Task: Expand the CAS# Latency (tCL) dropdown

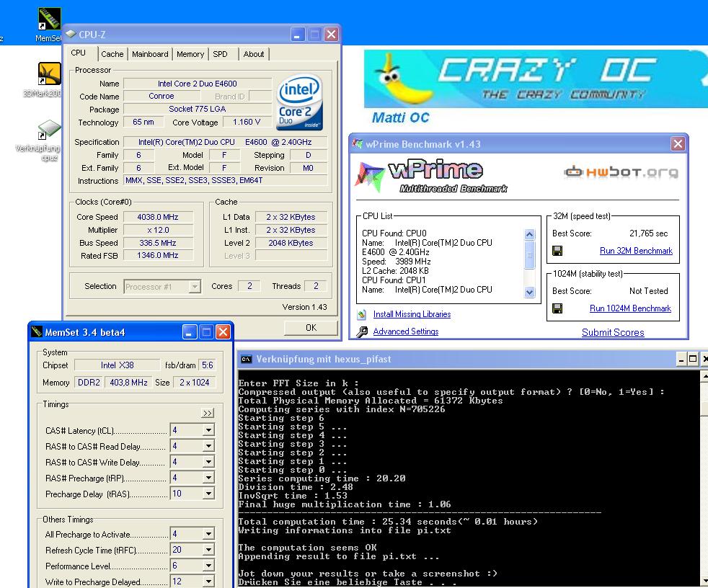Action: tap(208, 430)
